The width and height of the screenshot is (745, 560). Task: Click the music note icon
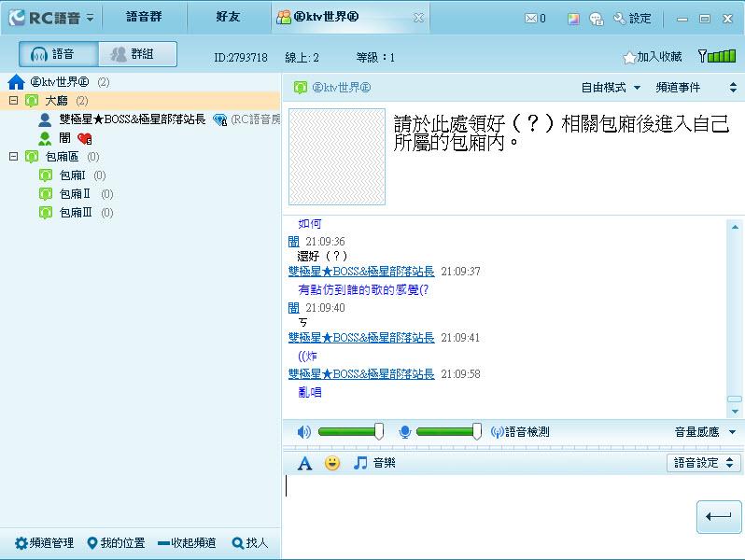[360, 463]
